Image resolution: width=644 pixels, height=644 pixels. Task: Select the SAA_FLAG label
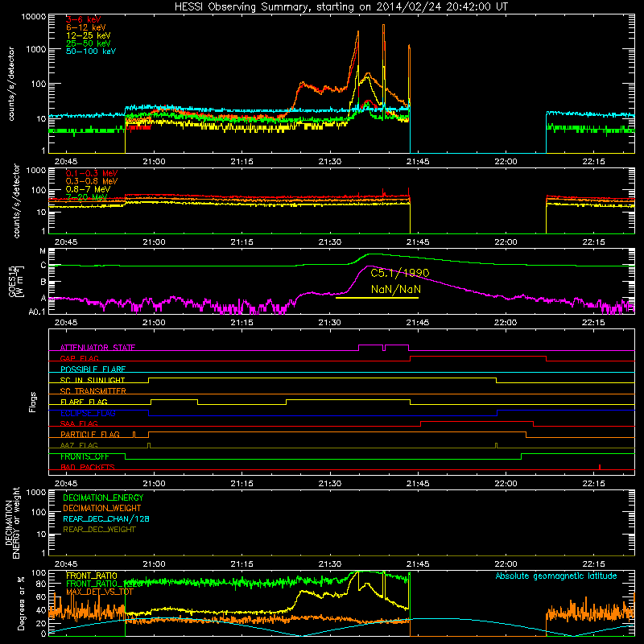(x=79, y=424)
